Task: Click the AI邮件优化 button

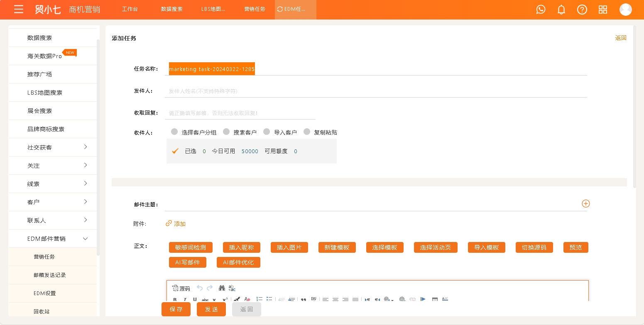Action: tap(238, 262)
